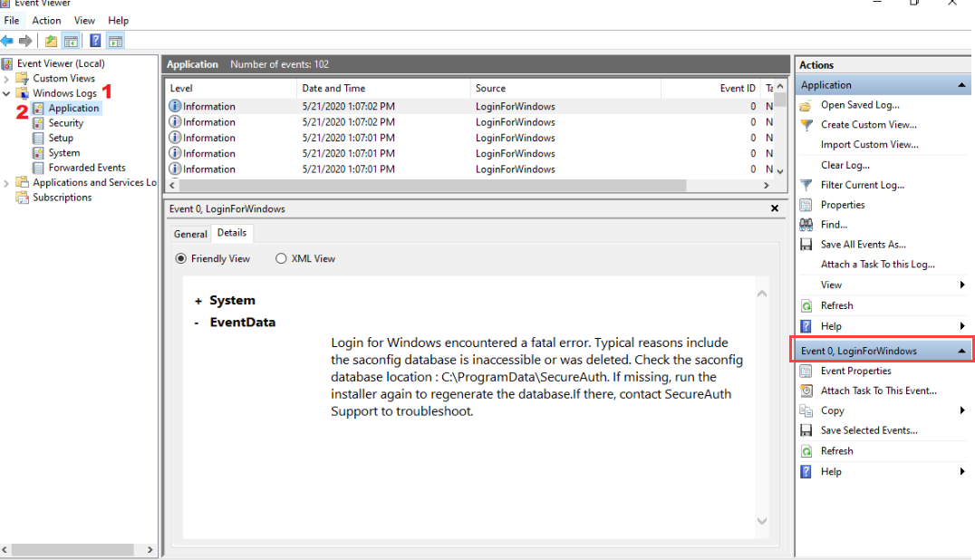
Task: Click the Find binoculars icon
Action: pos(806,225)
